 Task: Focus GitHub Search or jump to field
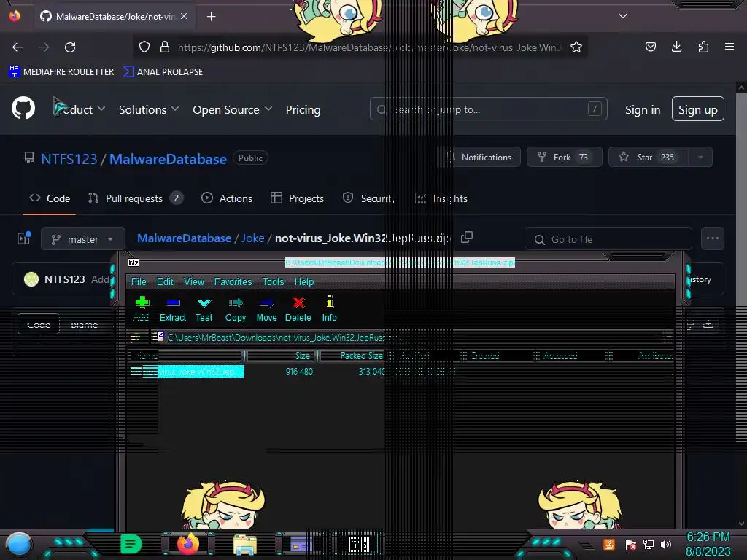(488, 109)
